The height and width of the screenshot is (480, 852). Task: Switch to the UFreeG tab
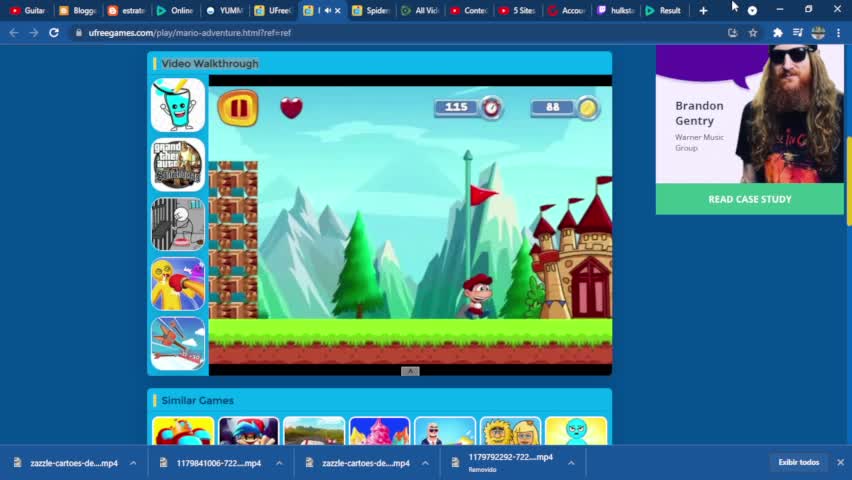point(273,10)
